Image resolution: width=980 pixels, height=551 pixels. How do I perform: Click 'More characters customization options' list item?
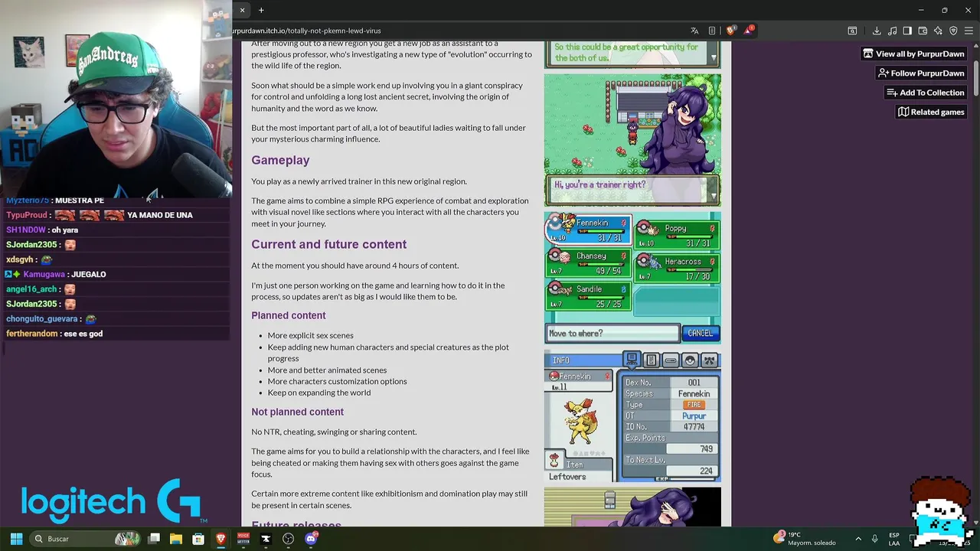(x=337, y=381)
